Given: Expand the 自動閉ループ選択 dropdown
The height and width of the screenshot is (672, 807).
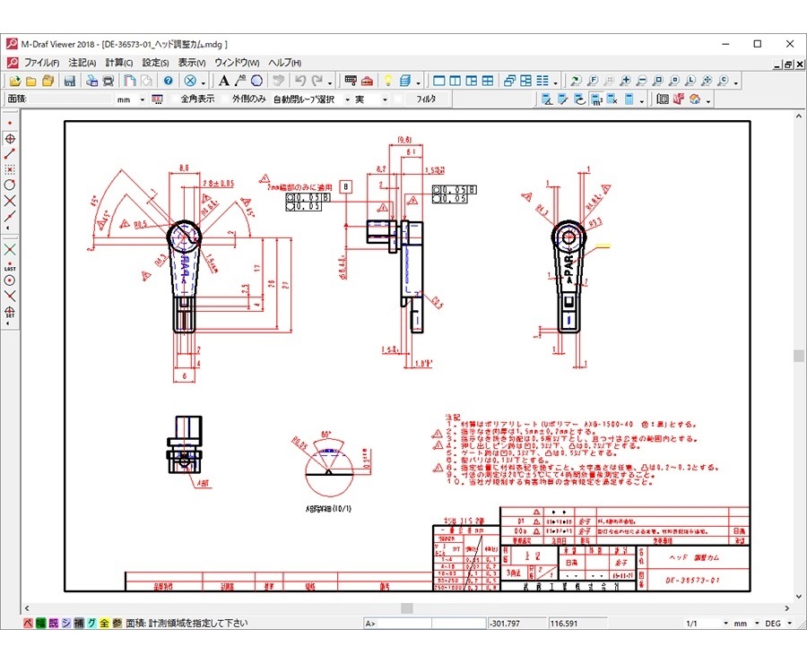Looking at the screenshot, I should (x=347, y=99).
